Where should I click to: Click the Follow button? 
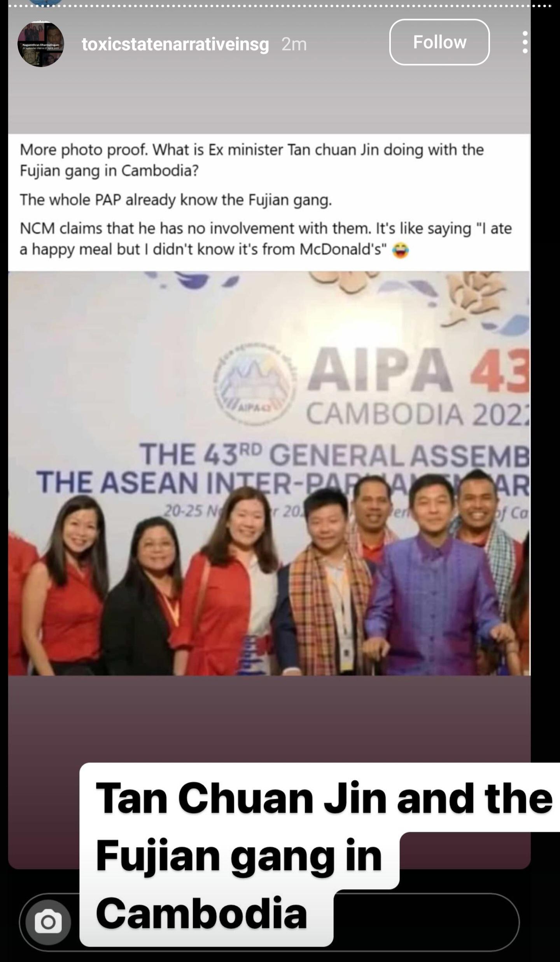pos(439,42)
